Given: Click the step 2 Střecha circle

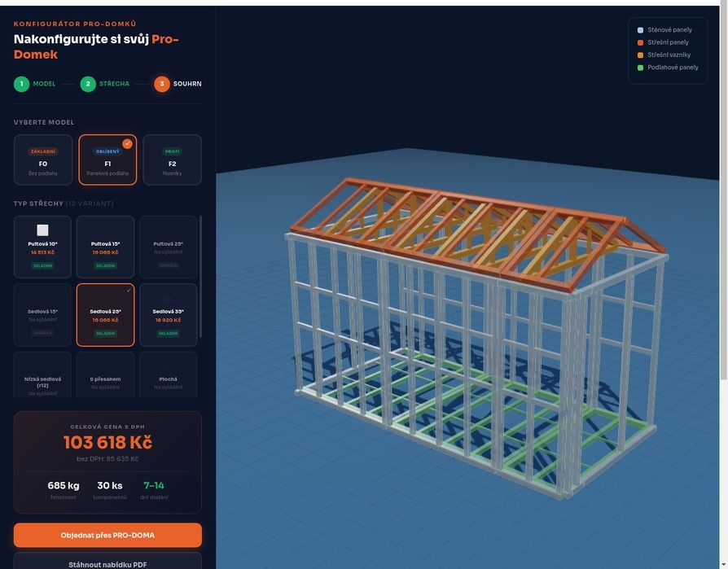Looking at the screenshot, I should [x=88, y=84].
